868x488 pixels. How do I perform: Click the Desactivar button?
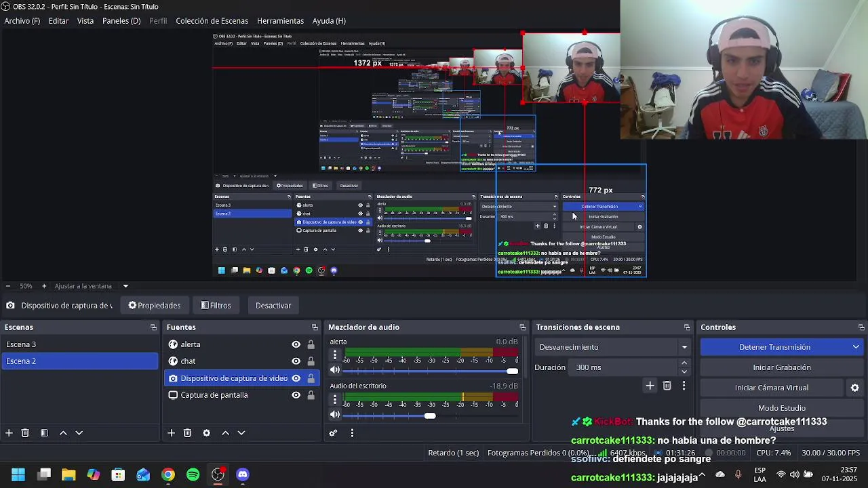[273, 306]
